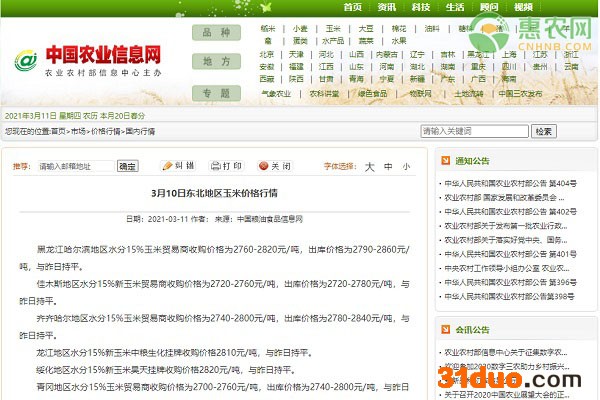
Task: Click the 会讯公告 section icon
Action: (x=446, y=328)
